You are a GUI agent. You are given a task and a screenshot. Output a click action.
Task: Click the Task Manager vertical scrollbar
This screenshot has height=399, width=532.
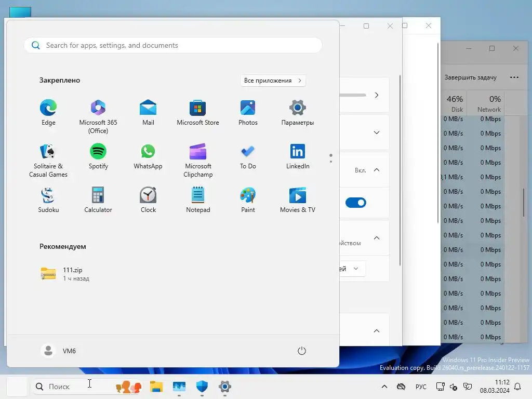click(x=524, y=202)
